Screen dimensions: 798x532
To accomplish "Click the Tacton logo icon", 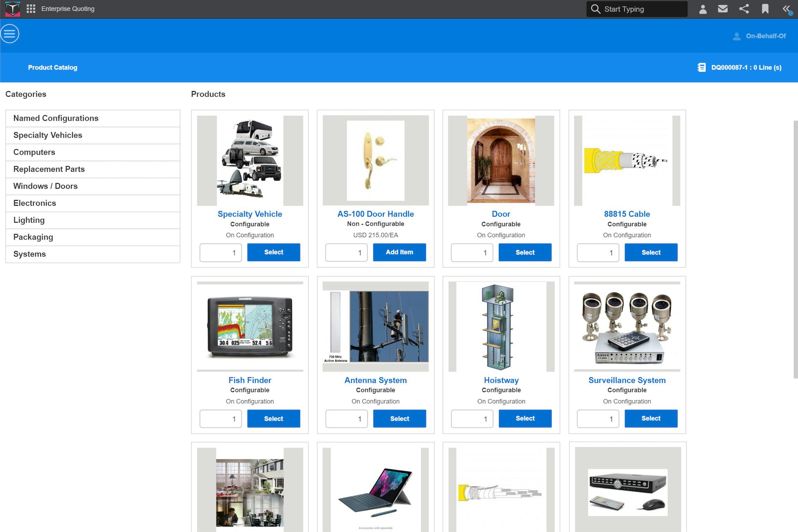I will click(x=13, y=9).
